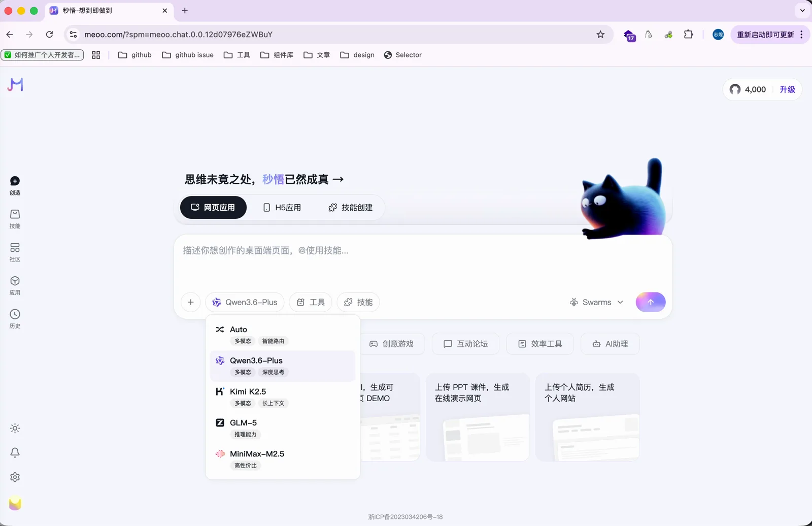Viewport: 812px width, 526px height.
Task: Open the settings gear in sidebar
Action: click(x=15, y=477)
